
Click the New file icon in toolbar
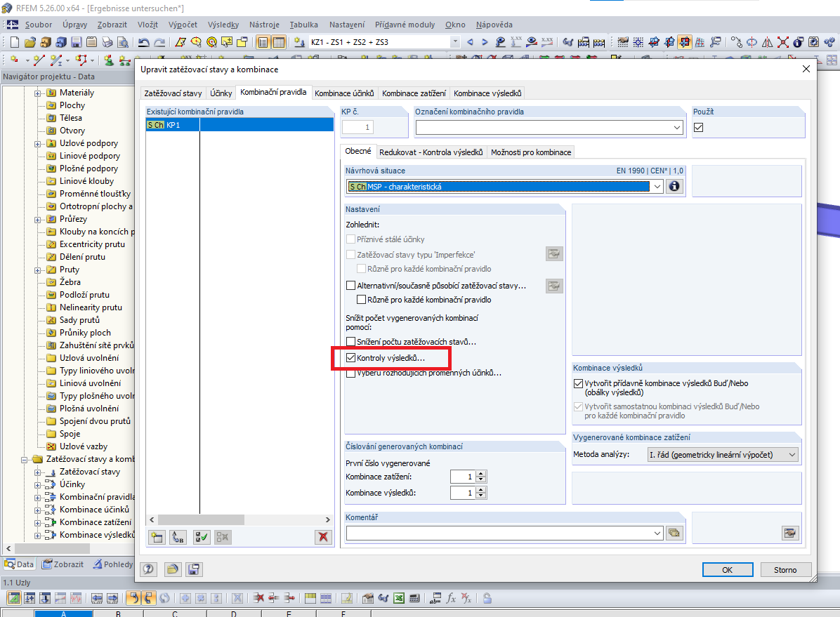pos(15,42)
